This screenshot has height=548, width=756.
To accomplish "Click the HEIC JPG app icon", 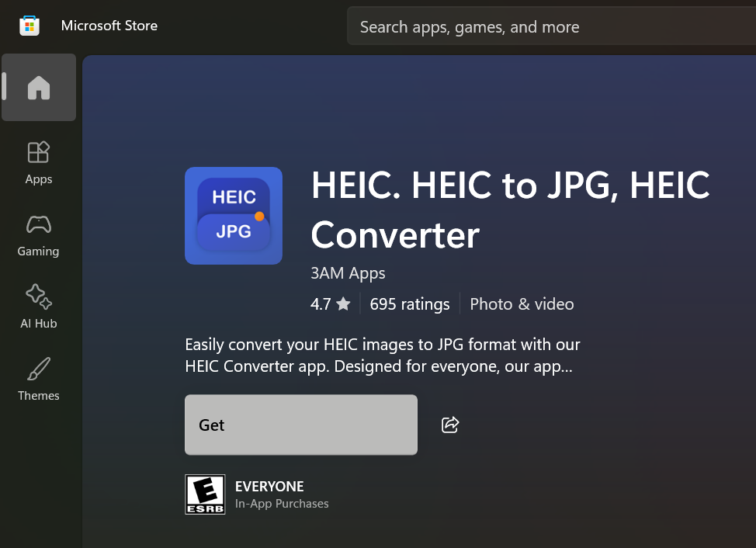I will pos(234,216).
